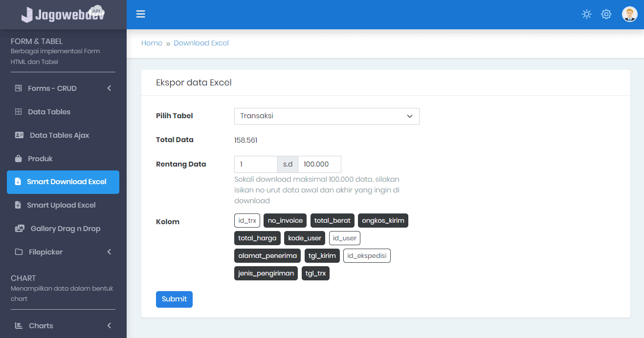Navigate to Home breadcrumb
Screen dimensions: 644x338
click(x=152, y=43)
